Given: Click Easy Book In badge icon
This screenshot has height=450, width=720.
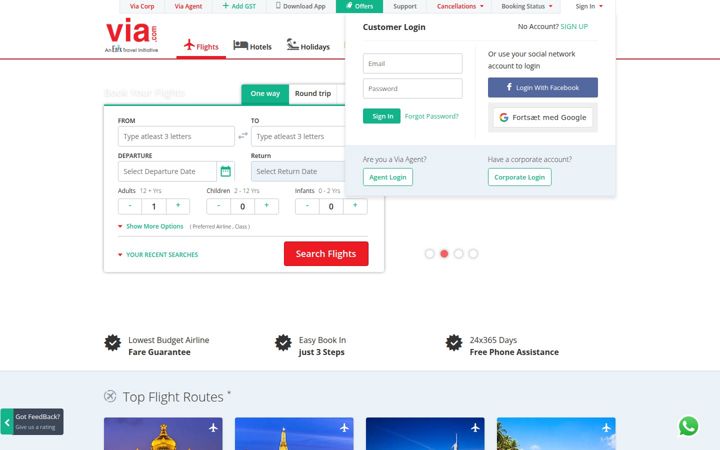Looking at the screenshot, I should point(283,343).
